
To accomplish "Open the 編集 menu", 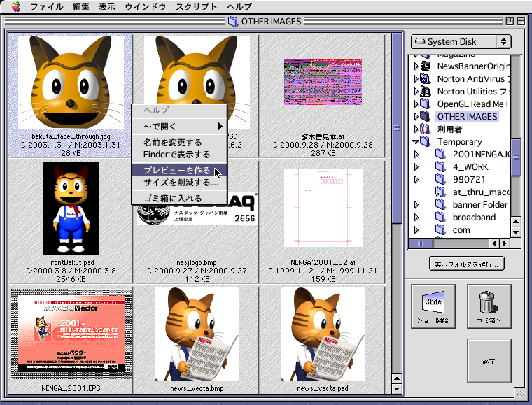I will (x=80, y=7).
